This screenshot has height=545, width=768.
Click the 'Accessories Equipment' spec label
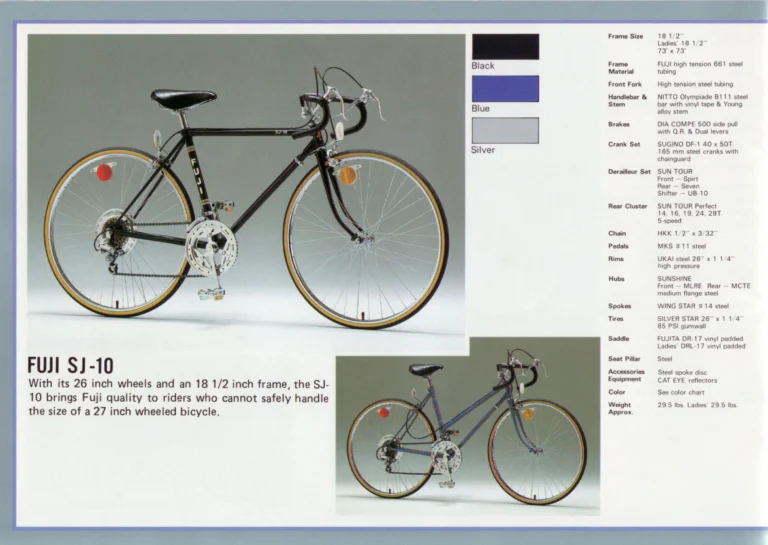point(626,376)
